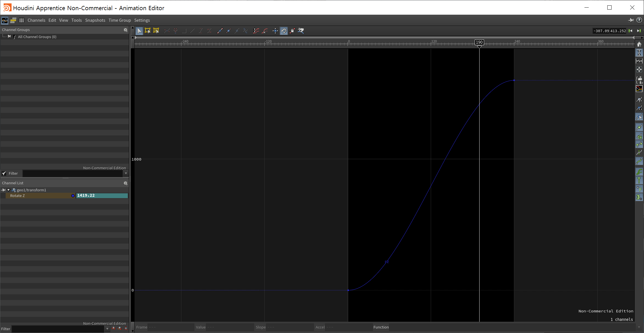The height and width of the screenshot is (333, 644).
Task: Toggle the Channel Groups filter checkmark
Action: click(4, 173)
